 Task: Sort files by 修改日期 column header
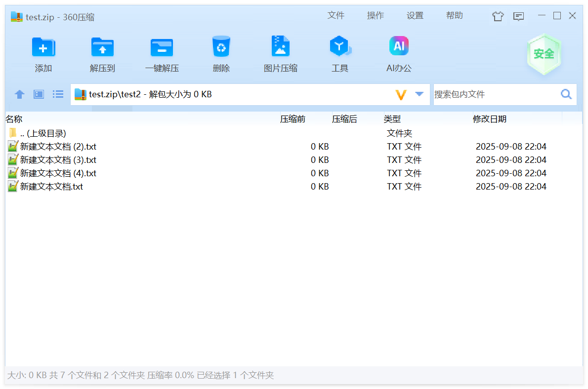click(x=489, y=119)
